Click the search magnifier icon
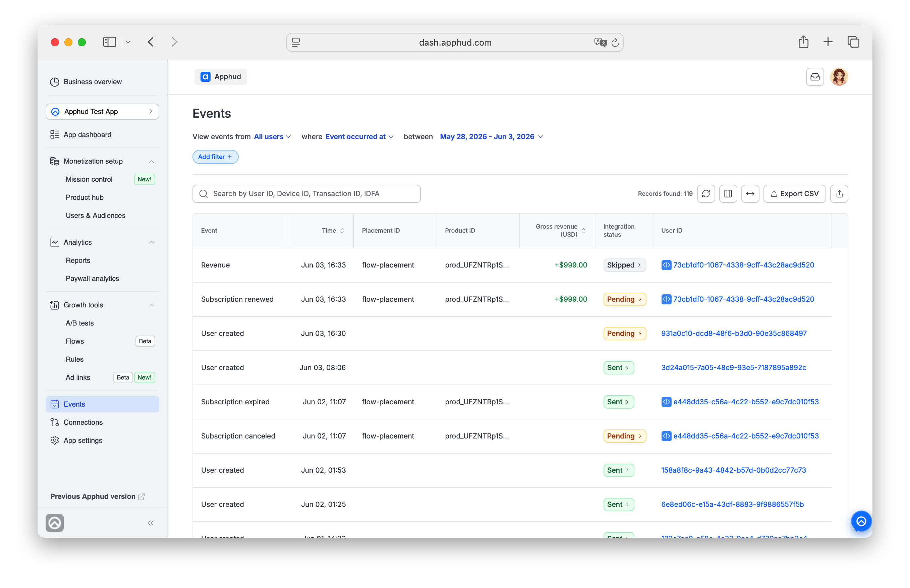 point(204,193)
